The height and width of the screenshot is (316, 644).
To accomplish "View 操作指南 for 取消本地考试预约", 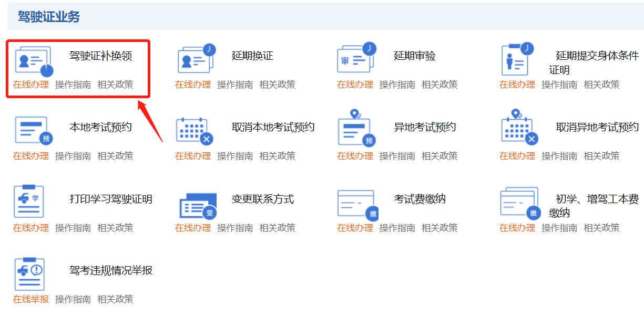I will (235, 156).
